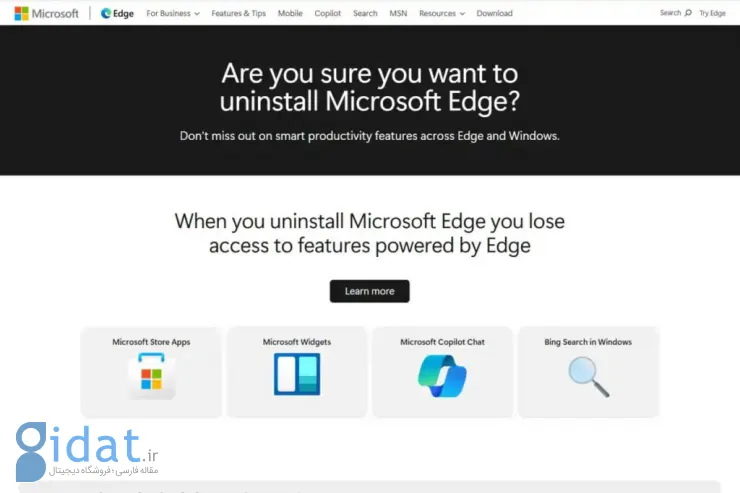
Task: Click the Edge swirl logo icon
Action: 106,13
